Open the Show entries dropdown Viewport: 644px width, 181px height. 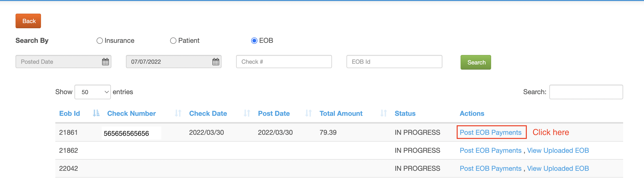tap(92, 92)
